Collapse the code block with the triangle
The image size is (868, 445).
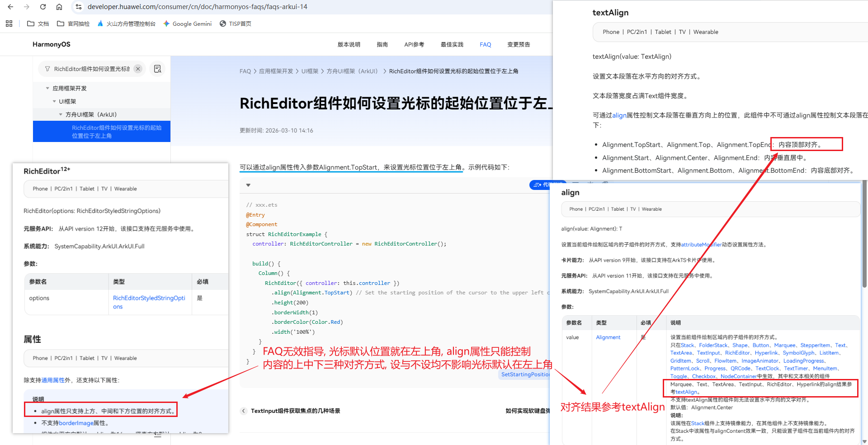[248, 185]
